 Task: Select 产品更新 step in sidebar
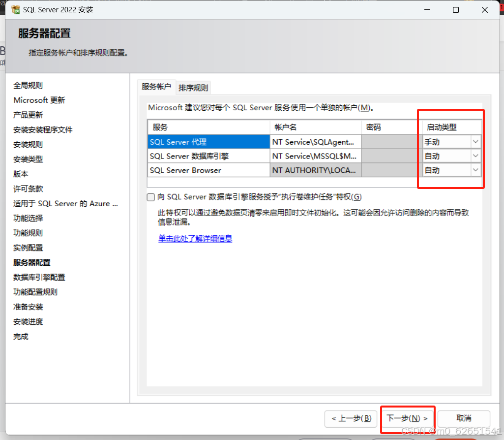(x=28, y=115)
